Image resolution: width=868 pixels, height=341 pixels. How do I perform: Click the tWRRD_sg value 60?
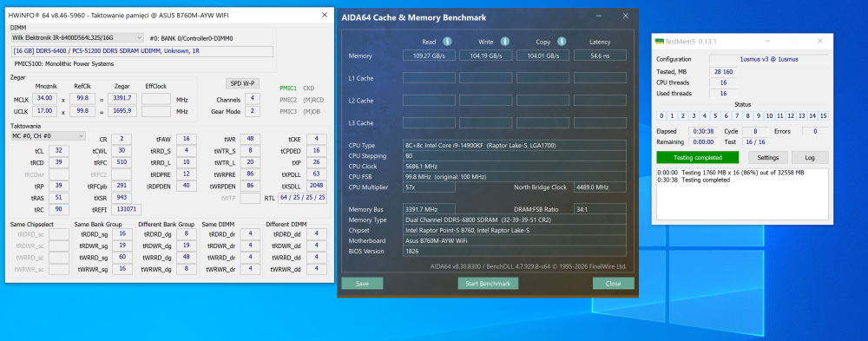(122, 257)
